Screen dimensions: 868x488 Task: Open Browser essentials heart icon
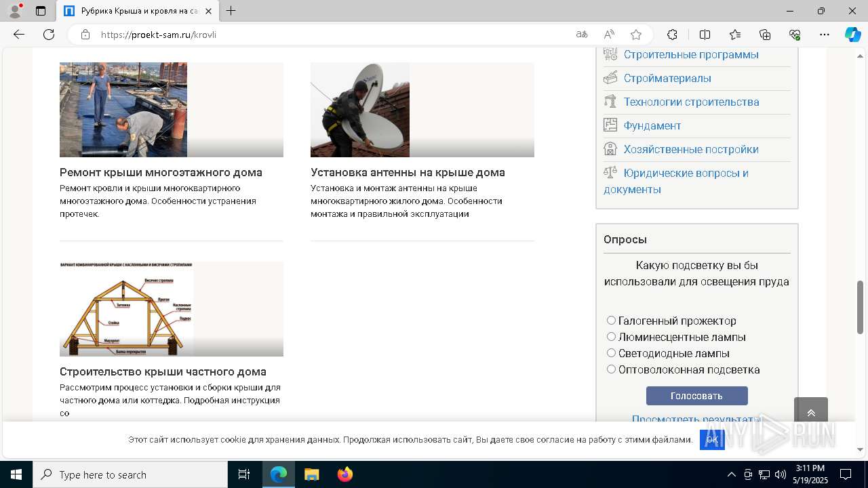pos(795,35)
